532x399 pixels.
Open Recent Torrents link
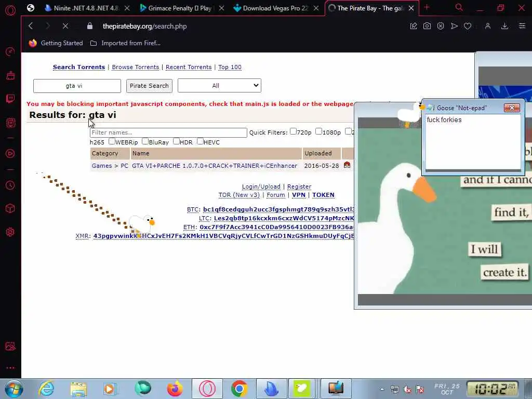point(189,67)
